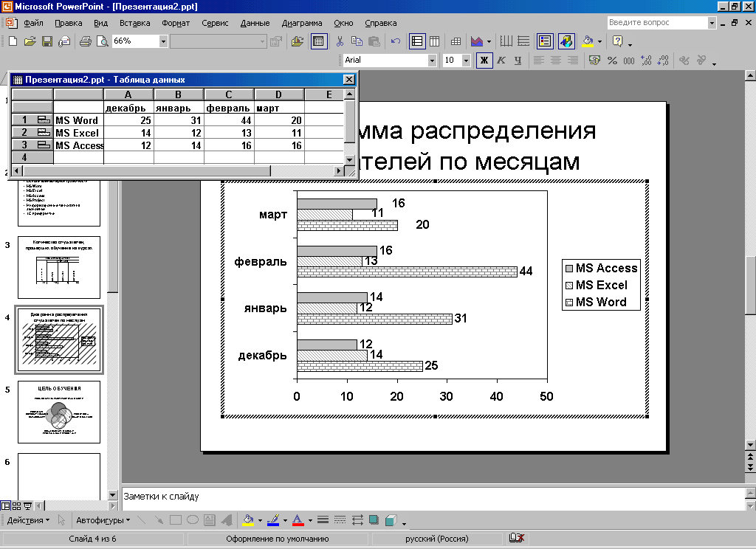Open a file via the folder icon
The width and height of the screenshot is (756, 549).
click(30, 41)
